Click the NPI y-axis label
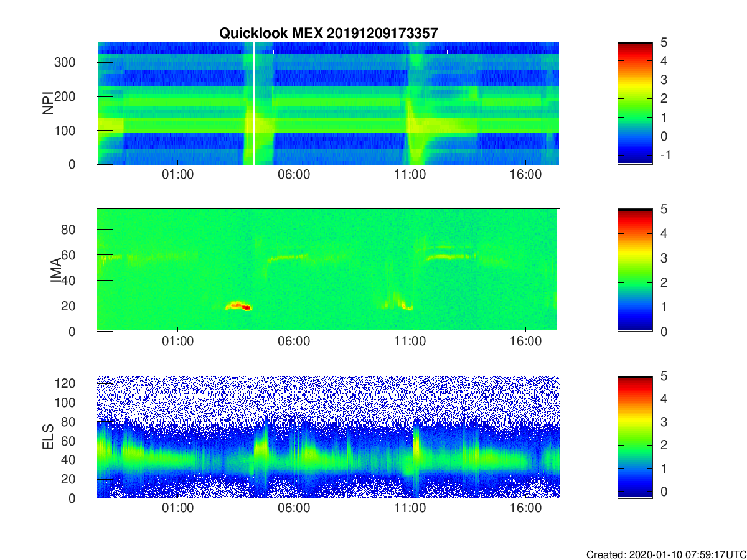The image size is (747, 560). tap(47, 103)
